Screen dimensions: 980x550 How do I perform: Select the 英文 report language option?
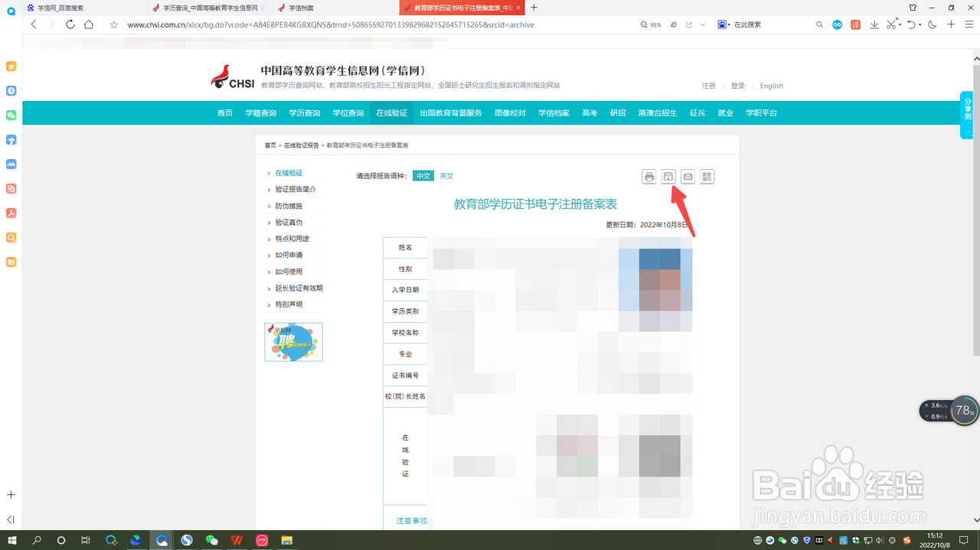[447, 175]
